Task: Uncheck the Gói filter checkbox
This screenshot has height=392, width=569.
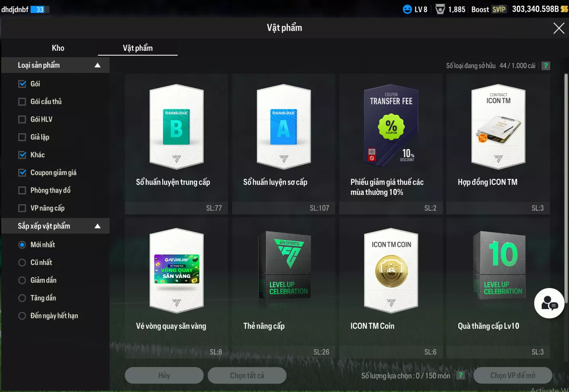Action: point(23,84)
